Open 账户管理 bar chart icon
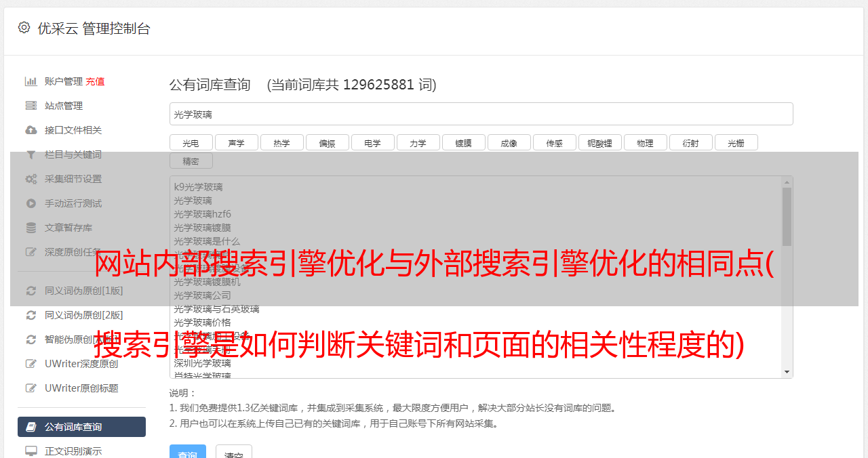The height and width of the screenshot is (458, 868). [31, 81]
